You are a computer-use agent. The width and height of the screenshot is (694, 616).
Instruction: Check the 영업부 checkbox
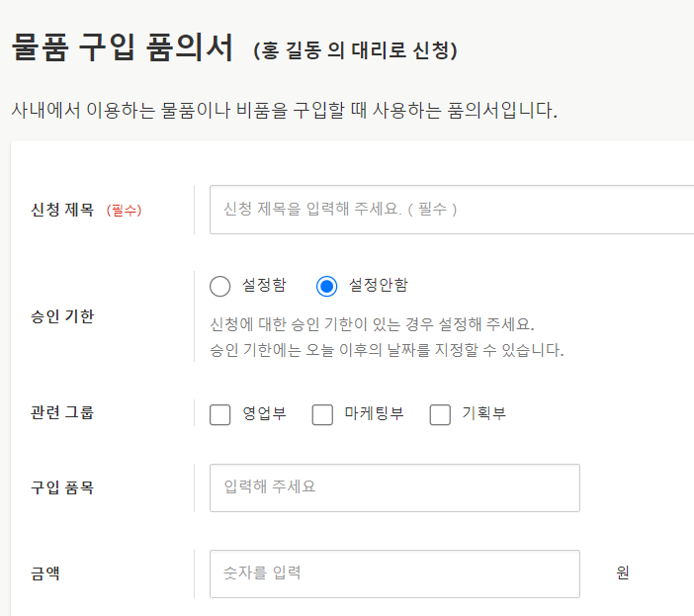coord(220,414)
